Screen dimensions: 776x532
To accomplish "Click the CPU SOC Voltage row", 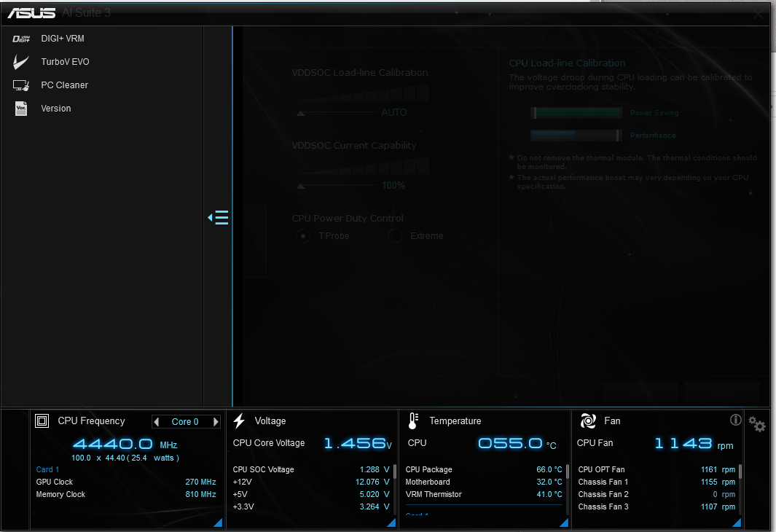I will [x=311, y=469].
